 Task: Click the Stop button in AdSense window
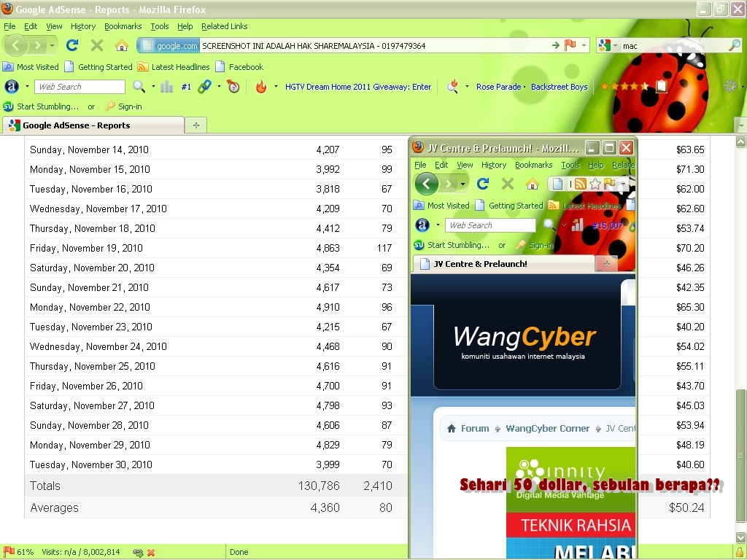[x=97, y=46]
